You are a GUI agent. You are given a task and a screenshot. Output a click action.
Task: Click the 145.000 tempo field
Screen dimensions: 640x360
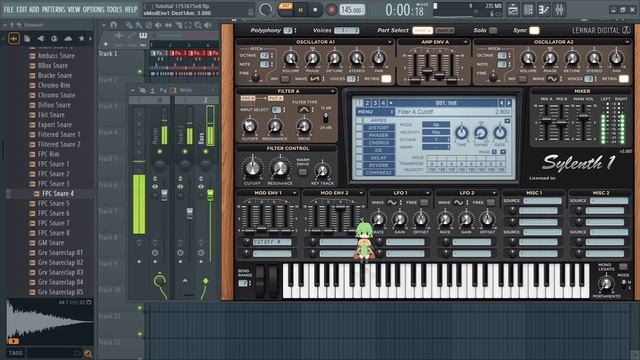tap(352, 9)
